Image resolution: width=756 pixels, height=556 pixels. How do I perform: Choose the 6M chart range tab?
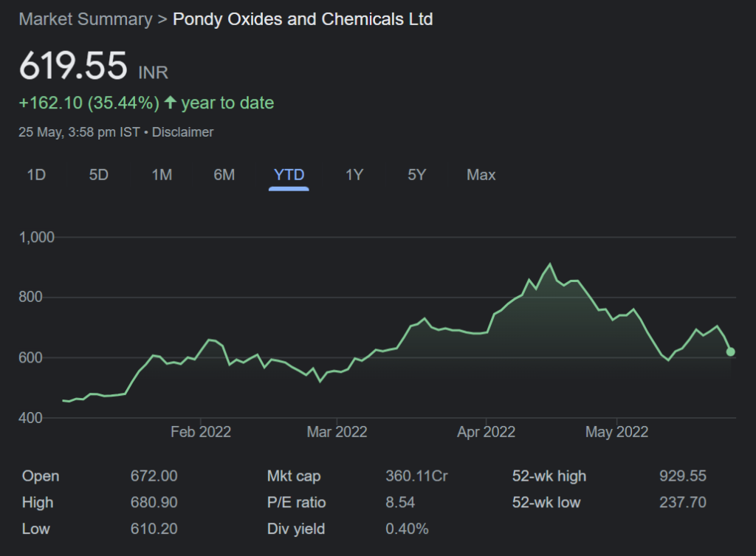[224, 175]
